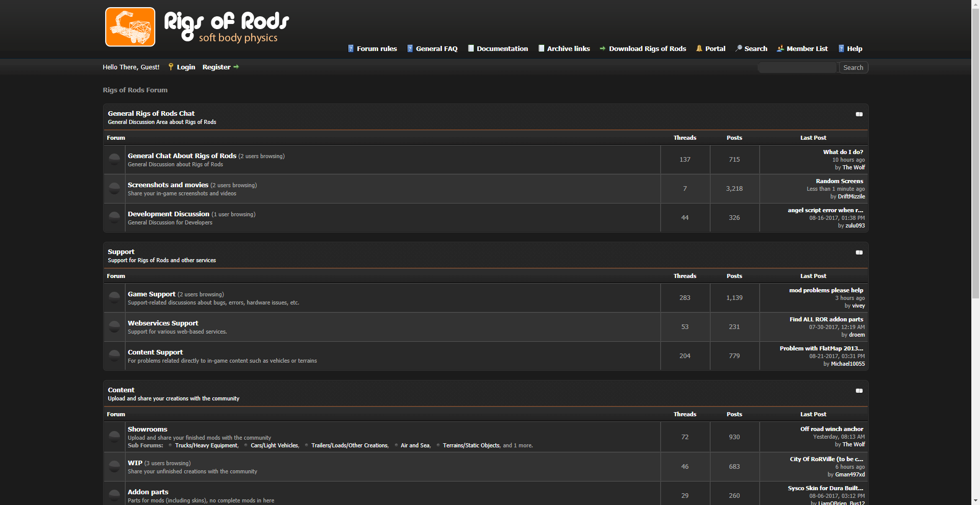Click status icon for Webservices Support

coord(114,326)
